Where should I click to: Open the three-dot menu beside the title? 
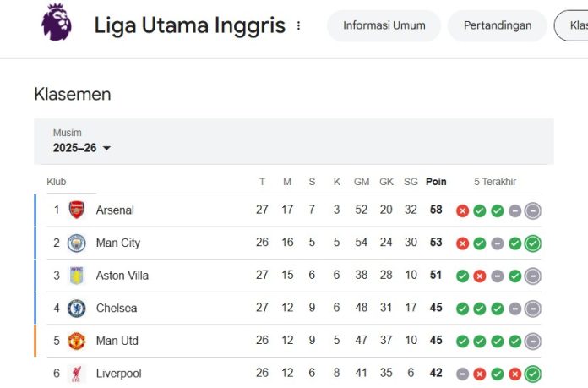(x=298, y=26)
